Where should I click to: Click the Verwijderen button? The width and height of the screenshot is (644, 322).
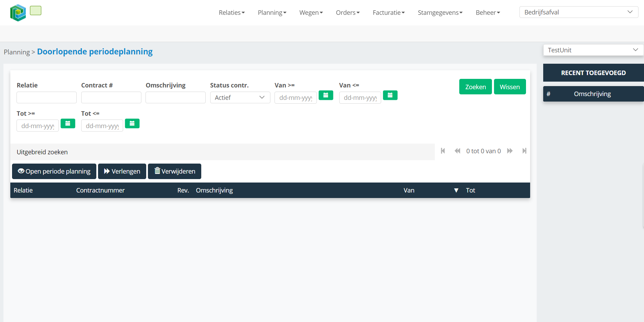click(174, 171)
